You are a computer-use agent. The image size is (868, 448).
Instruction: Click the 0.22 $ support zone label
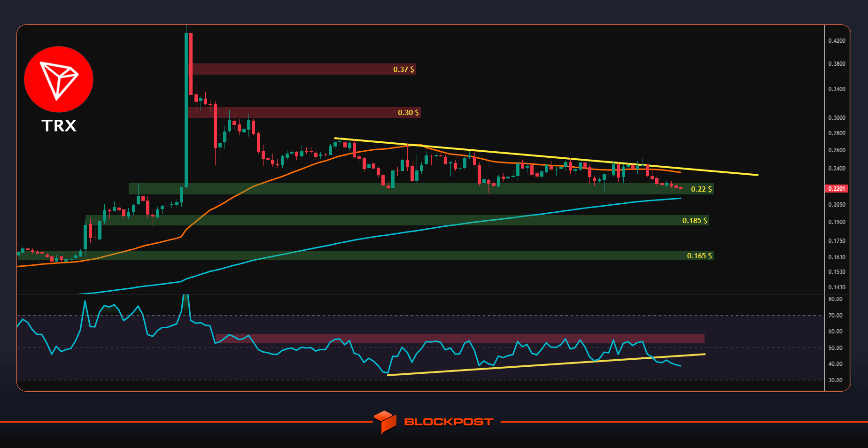(701, 189)
